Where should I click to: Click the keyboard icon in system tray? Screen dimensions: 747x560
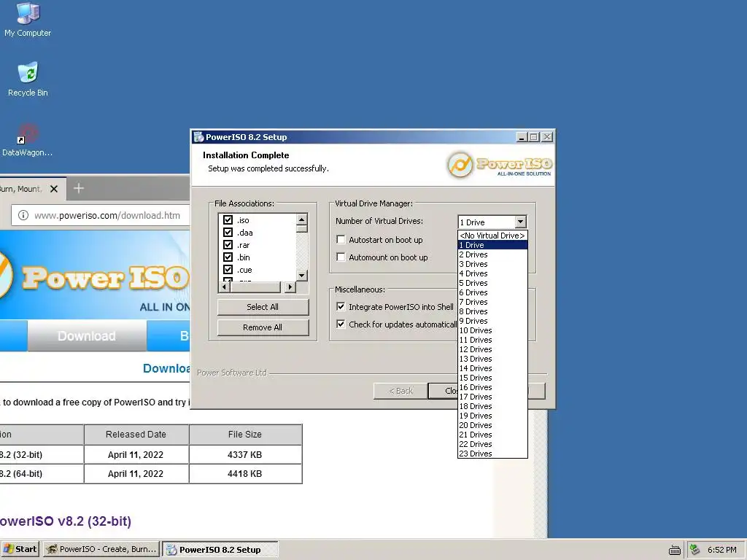pos(675,550)
